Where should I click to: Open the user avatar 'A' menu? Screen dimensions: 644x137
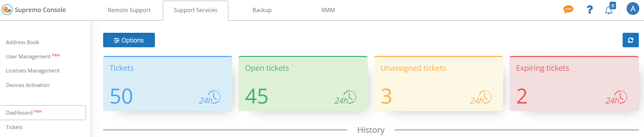tap(633, 9)
